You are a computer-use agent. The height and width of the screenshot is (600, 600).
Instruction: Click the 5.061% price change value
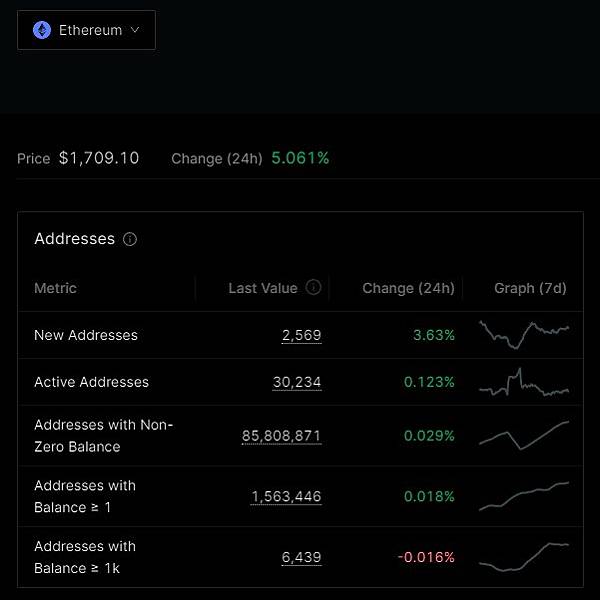point(300,158)
